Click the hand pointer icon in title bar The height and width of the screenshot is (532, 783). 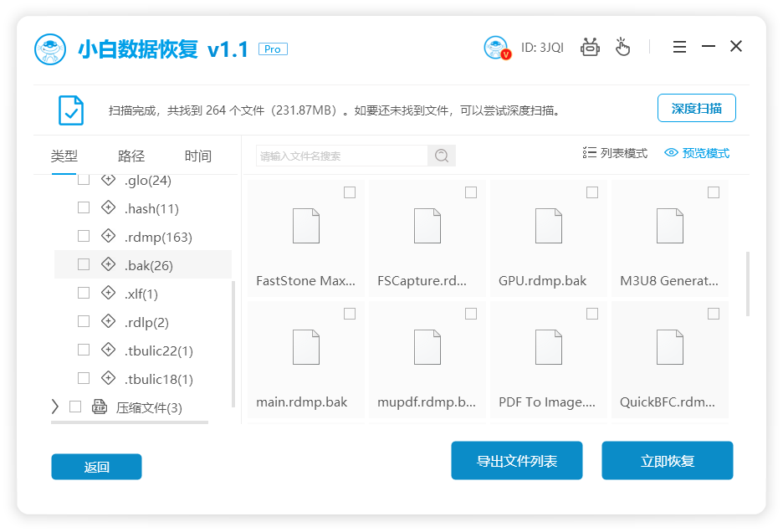[622, 47]
